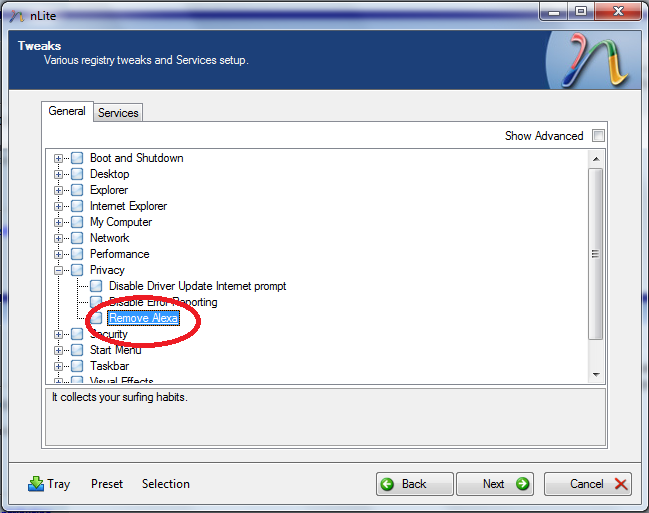Screen dimensions: 649x513
Task: Click the tree scrollbar up arrow
Action: tap(596, 159)
